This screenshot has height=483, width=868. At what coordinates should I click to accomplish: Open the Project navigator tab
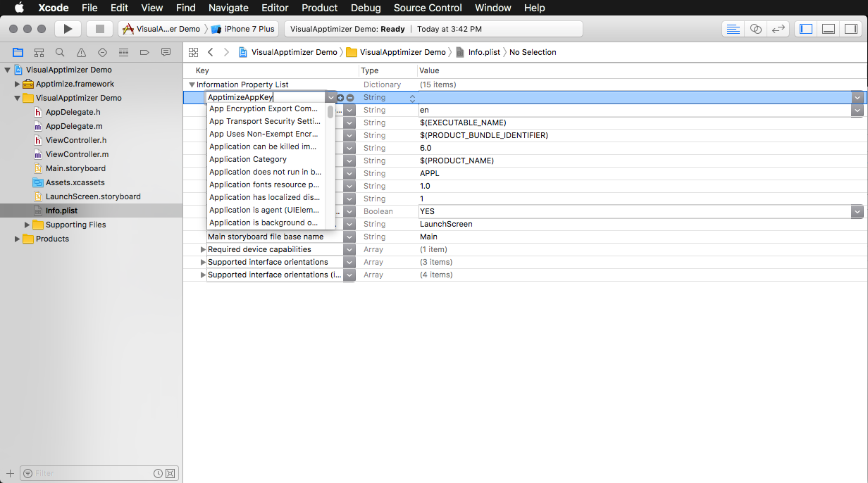click(x=18, y=52)
